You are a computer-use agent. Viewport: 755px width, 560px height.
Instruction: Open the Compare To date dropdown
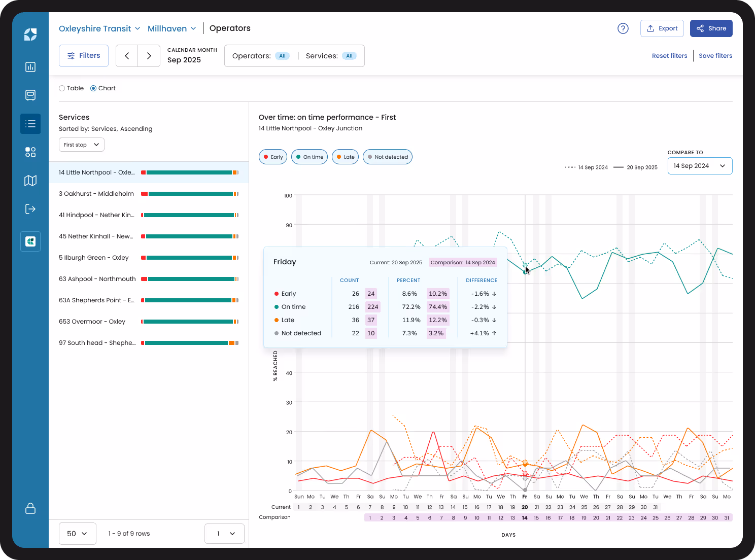pyautogui.click(x=700, y=165)
